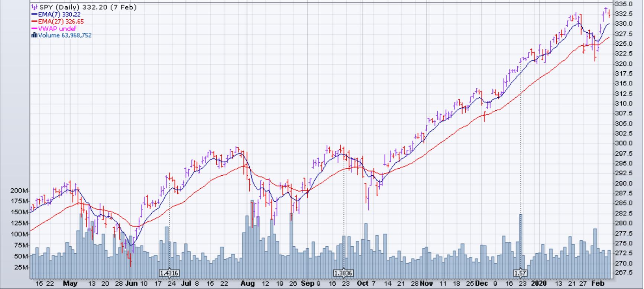Click the blue EMA(7) line swatch
Screen dimensions: 644x289
[x=34, y=14]
